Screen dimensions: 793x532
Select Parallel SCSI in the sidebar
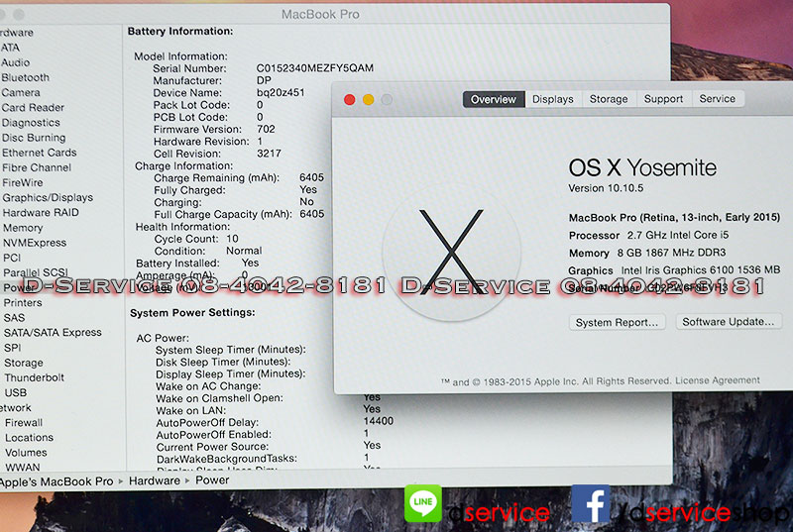[x=36, y=272]
